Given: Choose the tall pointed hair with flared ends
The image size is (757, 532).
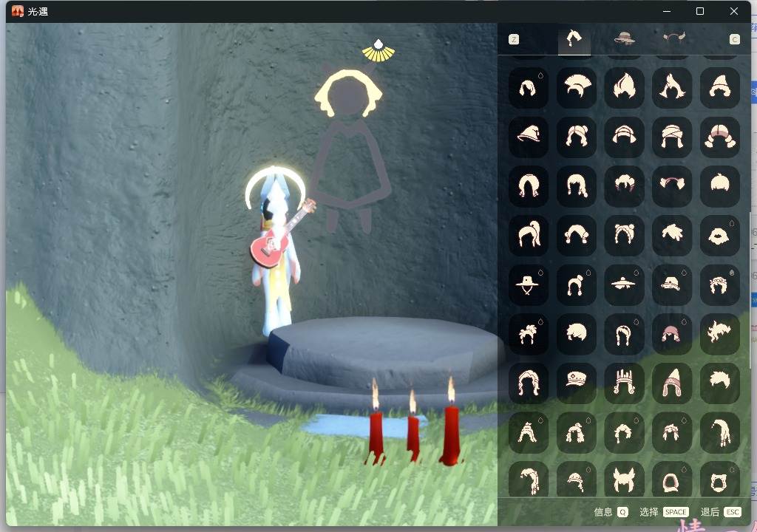Looking at the screenshot, I should coord(672,87).
